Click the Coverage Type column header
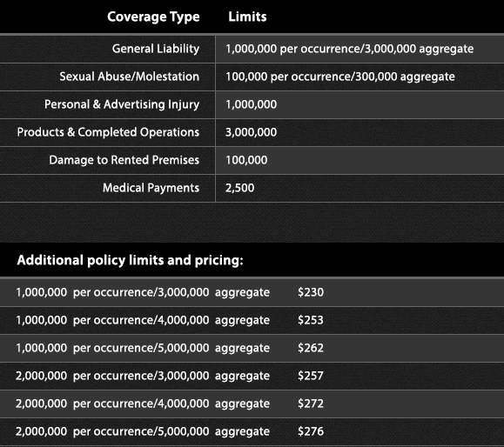 (153, 17)
